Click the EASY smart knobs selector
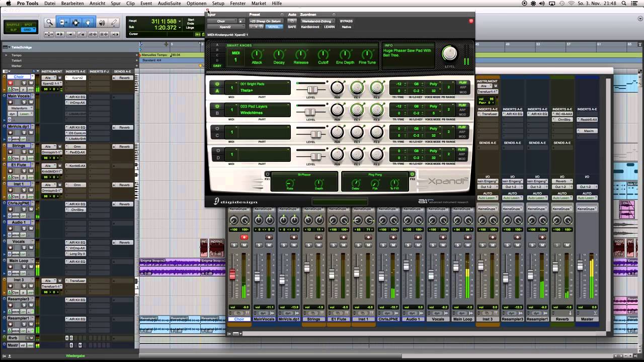The width and height of the screenshot is (644, 362). click(217, 66)
